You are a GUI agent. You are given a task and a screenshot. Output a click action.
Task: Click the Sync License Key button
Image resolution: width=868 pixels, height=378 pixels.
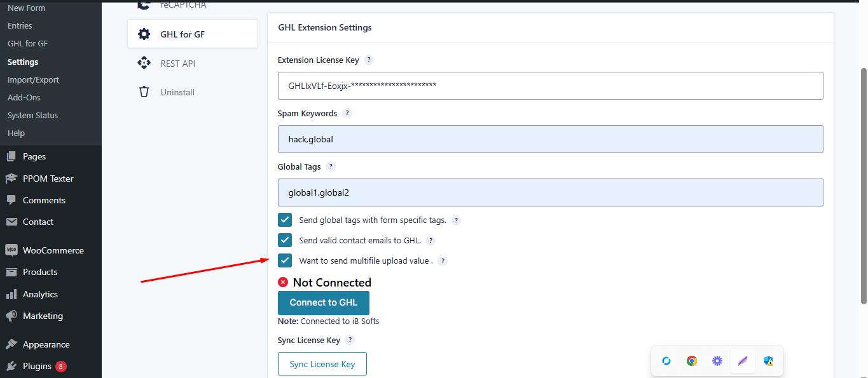(x=322, y=364)
